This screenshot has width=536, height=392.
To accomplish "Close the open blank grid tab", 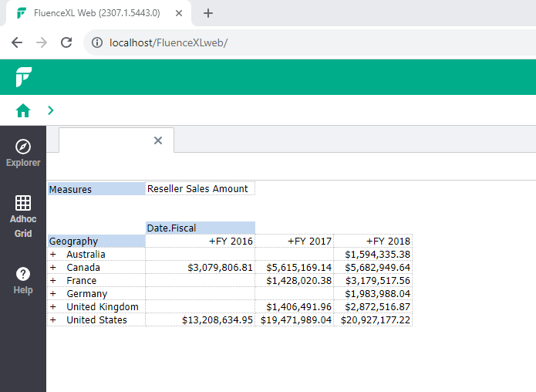I will point(158,140).
